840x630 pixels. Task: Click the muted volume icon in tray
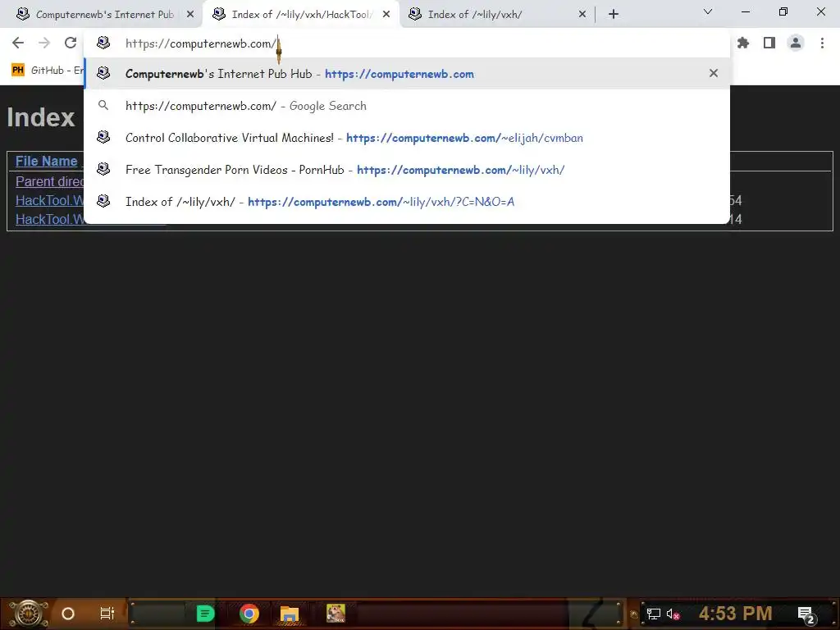pos(673,614)
